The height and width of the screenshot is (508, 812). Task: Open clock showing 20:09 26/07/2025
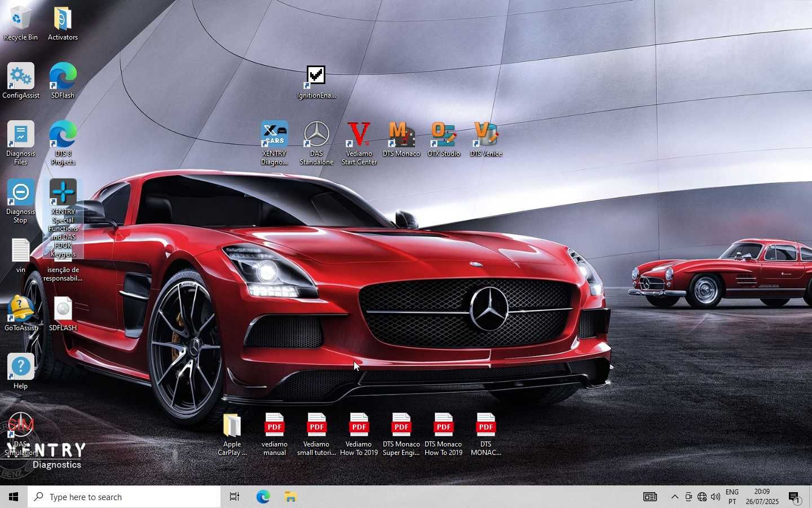click(762, 497)
